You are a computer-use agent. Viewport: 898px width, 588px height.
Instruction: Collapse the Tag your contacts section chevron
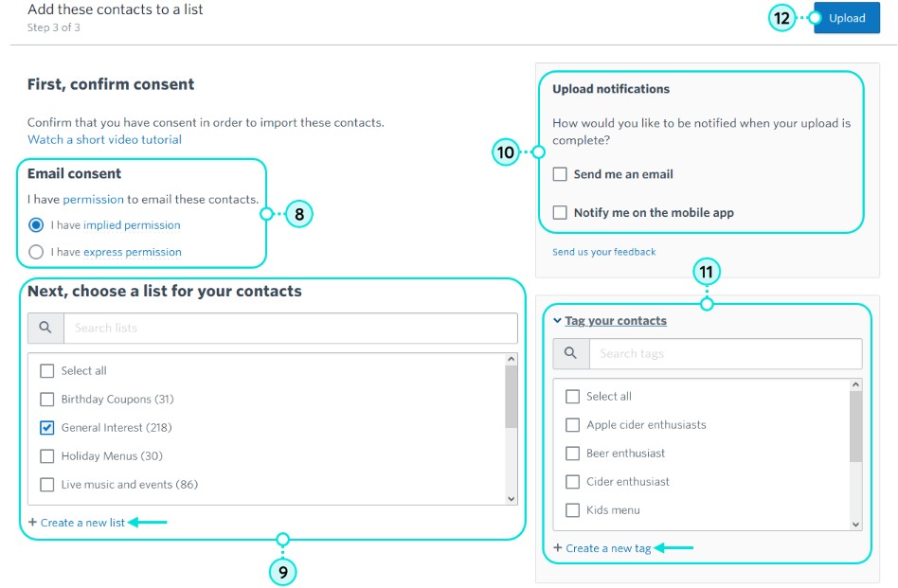point(557,321)
